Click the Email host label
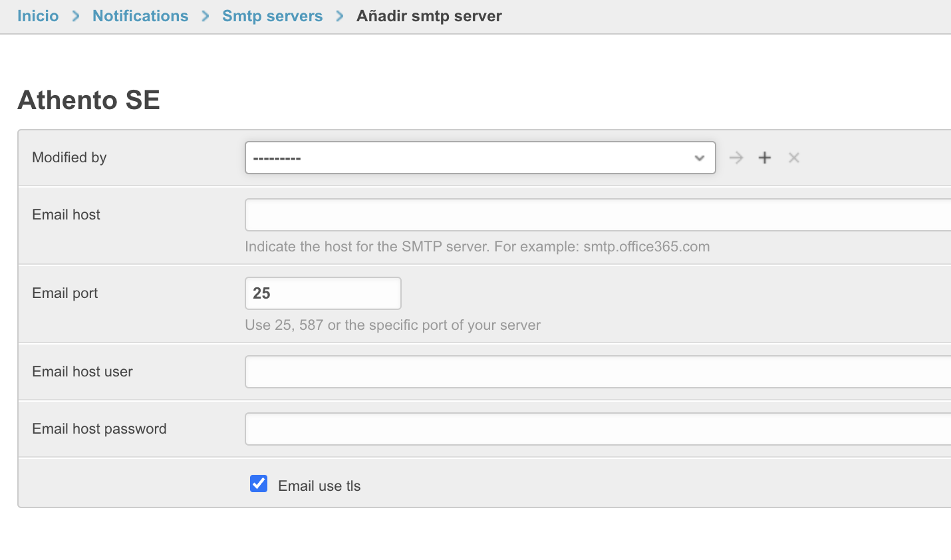951x560 pixels. (66, 215)
